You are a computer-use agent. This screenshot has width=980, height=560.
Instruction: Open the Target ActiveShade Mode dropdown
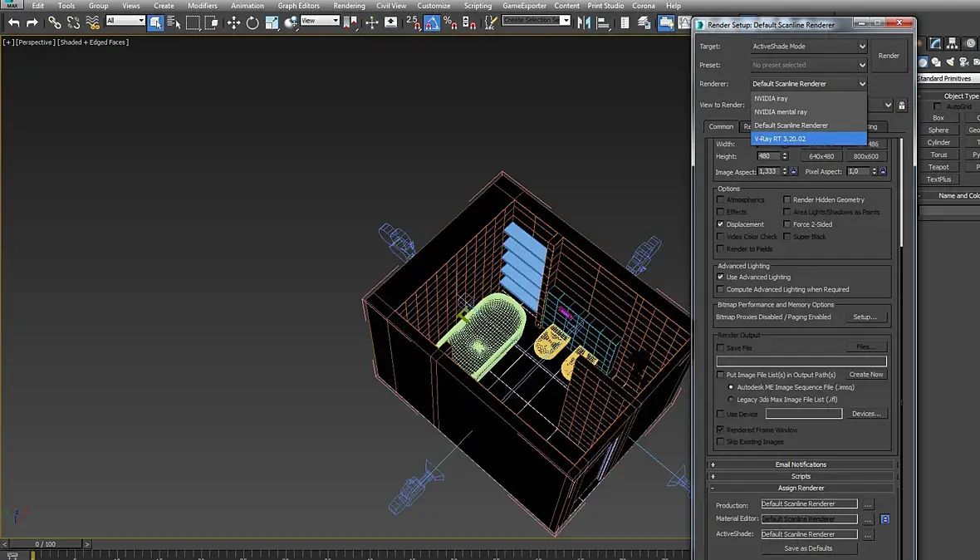click(809, 47)
